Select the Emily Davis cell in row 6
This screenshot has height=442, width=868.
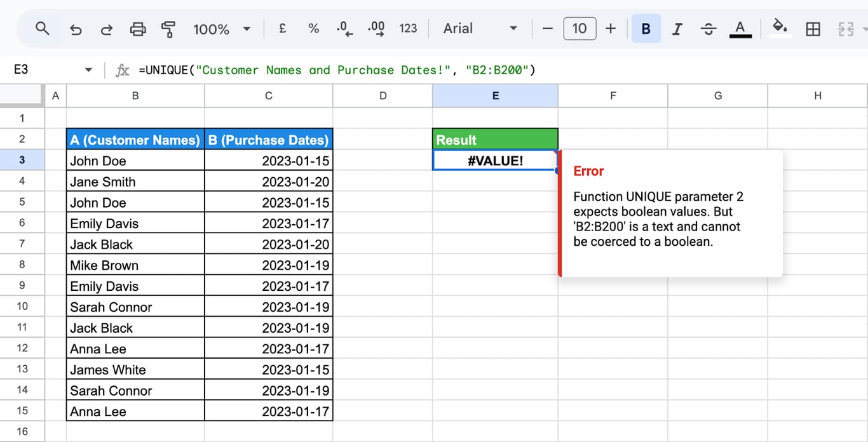click(135, 224)
